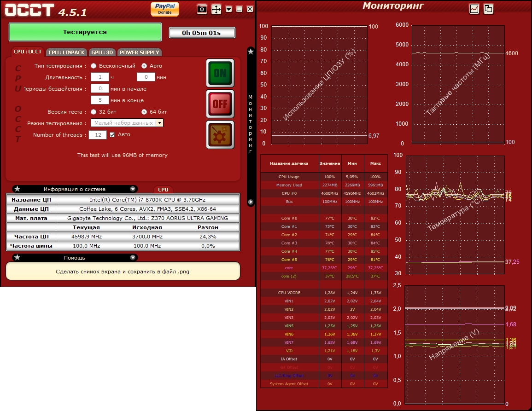Minimize the OCCT window
This screenshot has height=411, width=532.
(239, 9)
